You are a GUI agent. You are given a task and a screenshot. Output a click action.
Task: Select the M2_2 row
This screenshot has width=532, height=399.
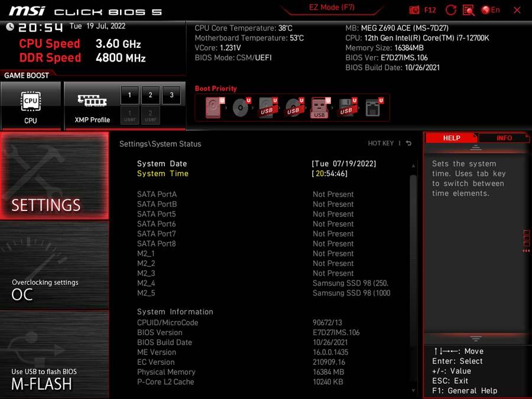(x=264, y=263)
